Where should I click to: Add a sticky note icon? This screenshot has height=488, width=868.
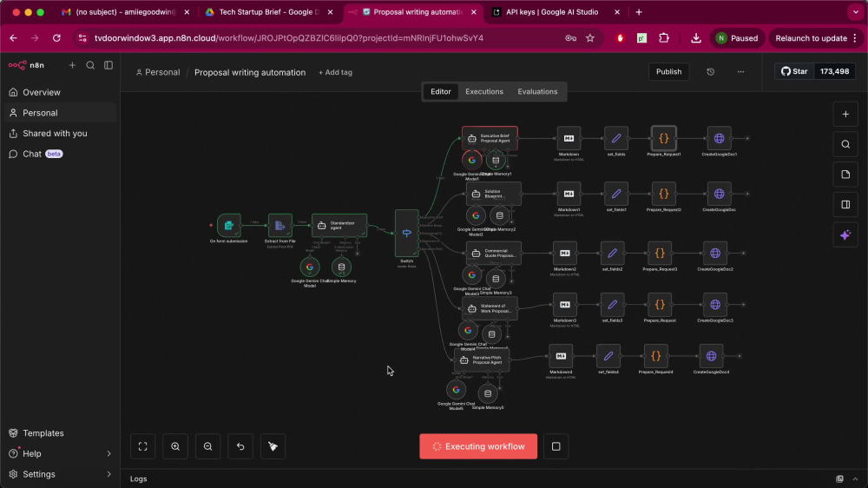[845, 175]
